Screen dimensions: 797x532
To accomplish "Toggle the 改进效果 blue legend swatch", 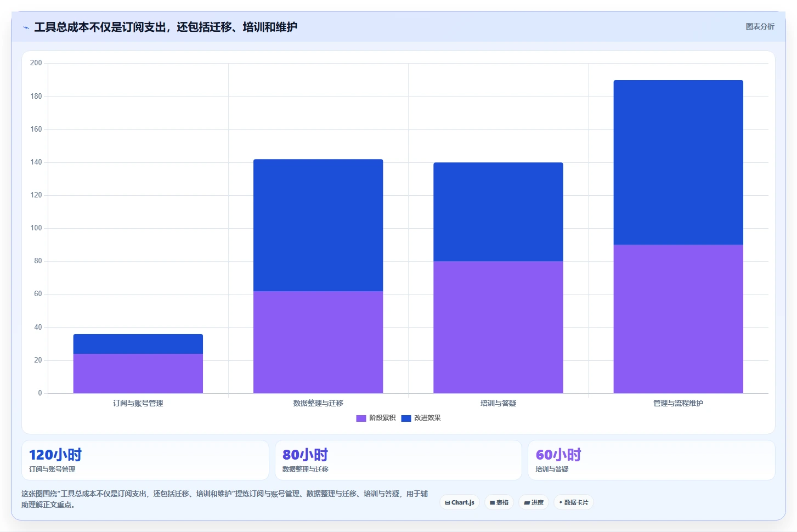I will click(406, 418).
